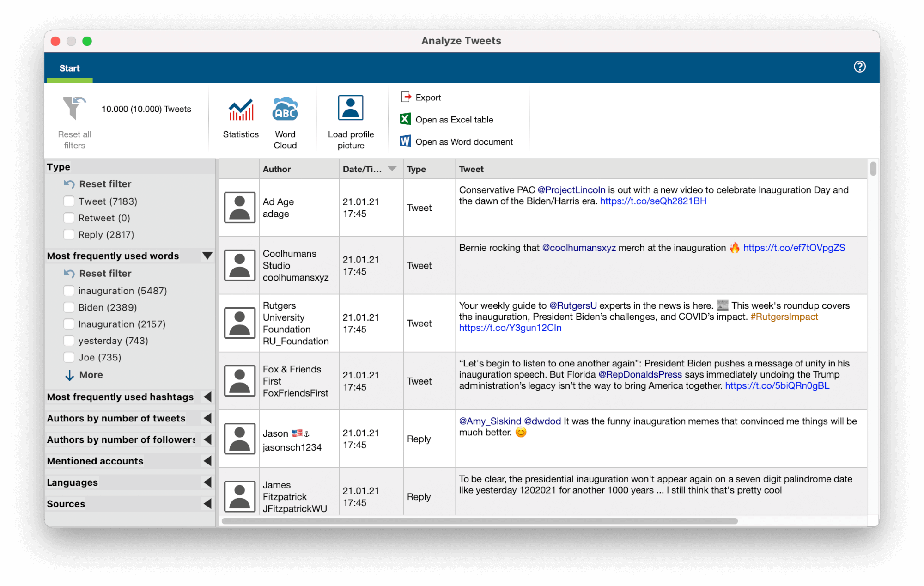The height and width of the screenshot is (586, 924).
Task: Open help via the question mark icon
Action: (x=859, y=67)
